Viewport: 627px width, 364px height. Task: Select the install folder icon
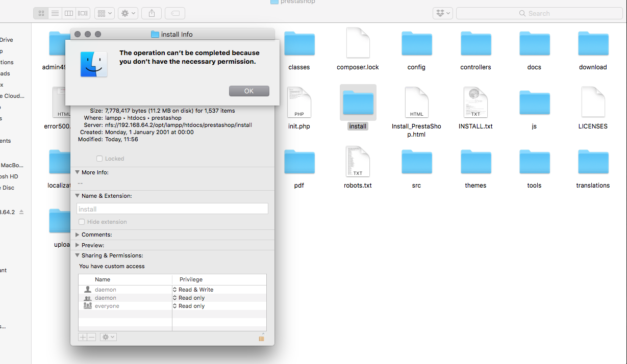(358, 102)
